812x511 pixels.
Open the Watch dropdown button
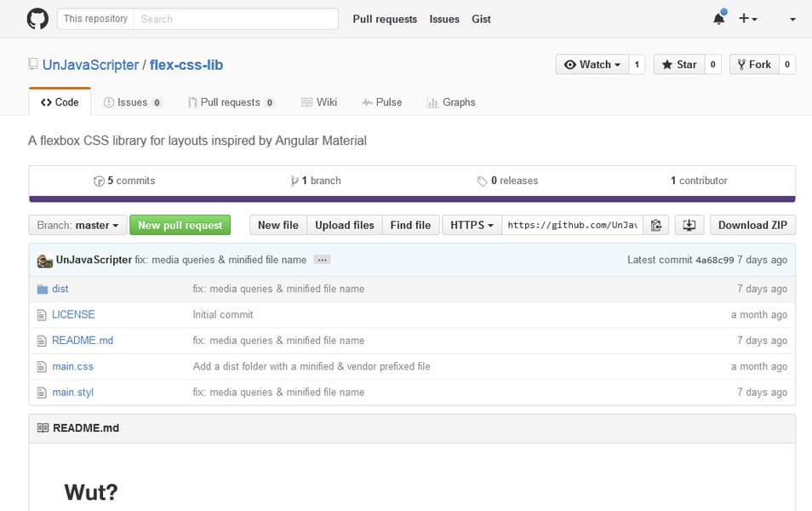[x=592, y=64]
